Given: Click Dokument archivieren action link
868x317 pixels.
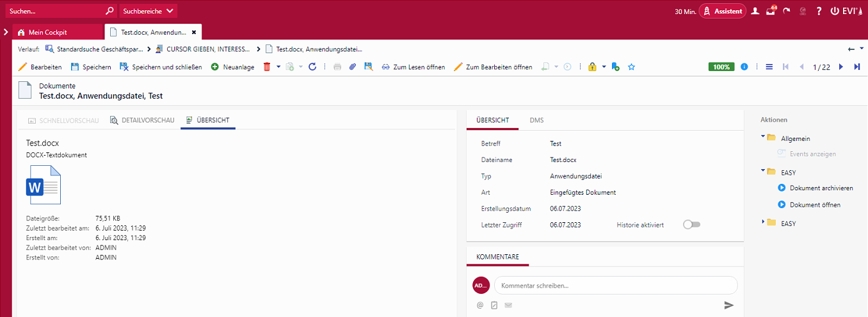Looking at the screenshot, I should [821, 188].
